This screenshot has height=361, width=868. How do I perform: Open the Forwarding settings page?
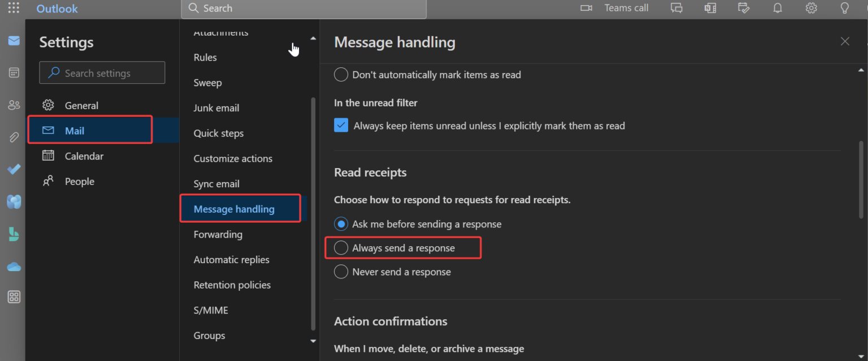[x=218, y=234]
